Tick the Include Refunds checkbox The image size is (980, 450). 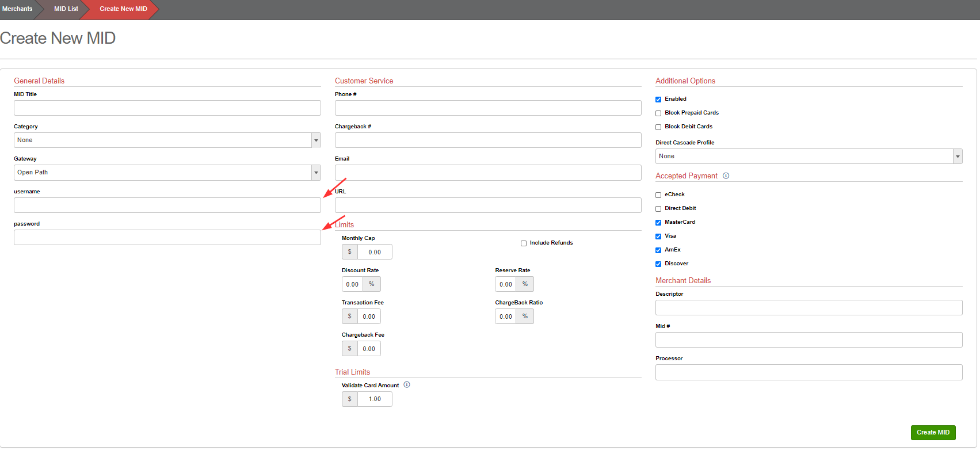pos(524,243)
